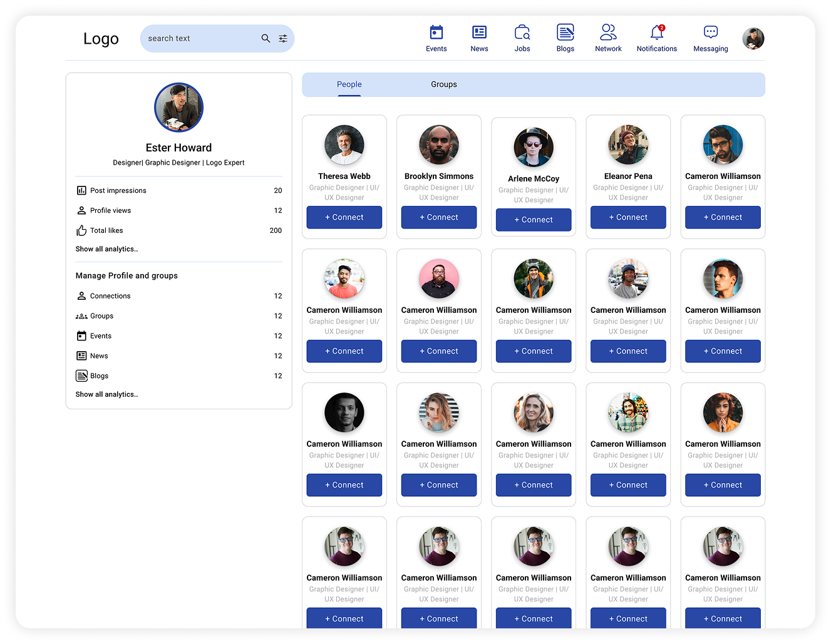This screenshot has width=831, height=644.
Task: Open the user avatar in the top right corner
Action: [x=753, y=38]
